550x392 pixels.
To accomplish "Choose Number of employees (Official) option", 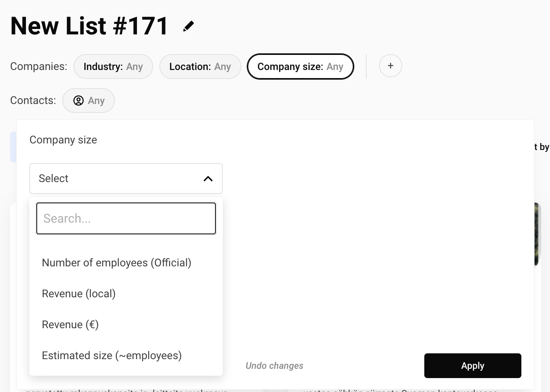I will coord(116,263).
